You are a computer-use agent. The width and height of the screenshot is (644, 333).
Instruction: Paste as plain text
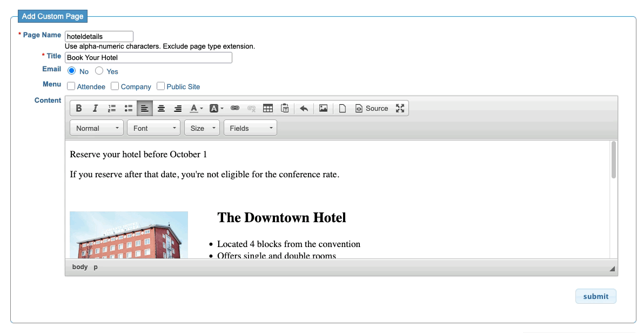[x=285, y=108]
